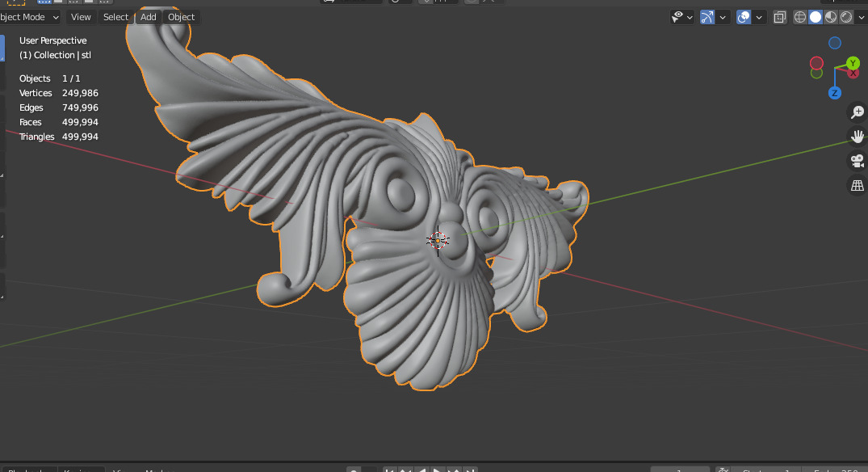Screen dimensions: 868x472
Task: Switch to Rendered viewport shading
Action: 846,17
